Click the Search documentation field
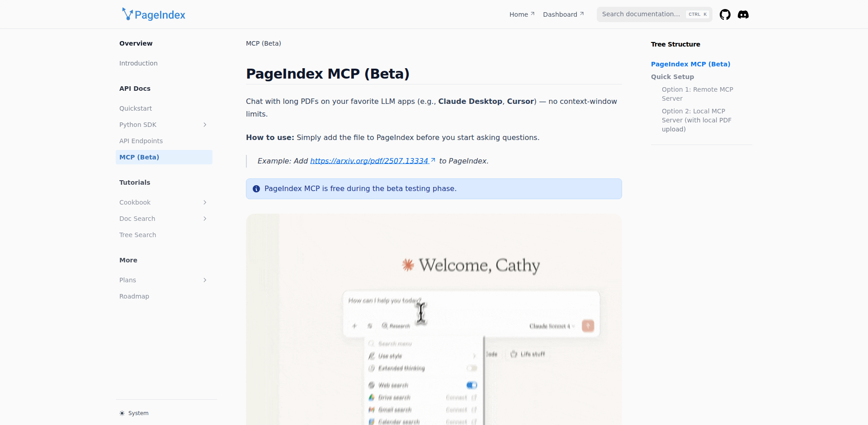The image size is (868, 425). [x=654, y=14]
